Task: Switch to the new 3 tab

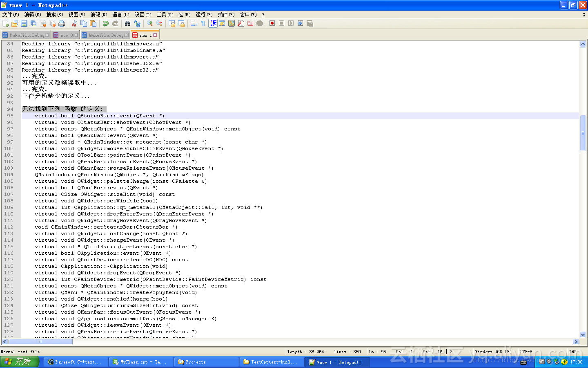Action: pos(66,35)
